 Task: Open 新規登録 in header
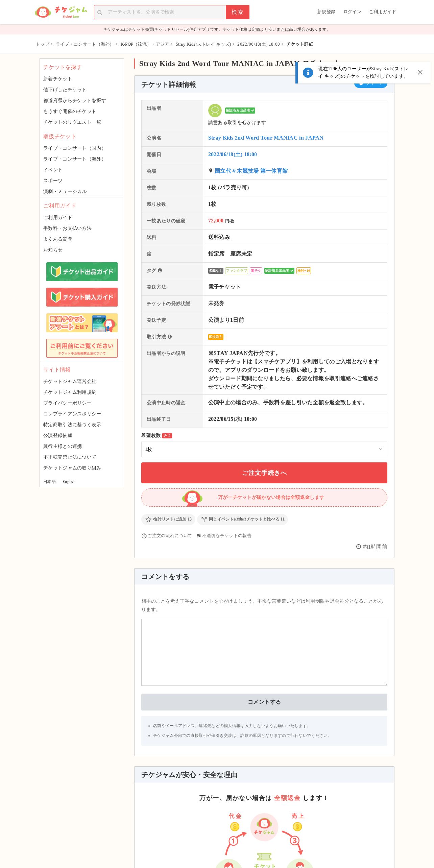tap(326, 12)
